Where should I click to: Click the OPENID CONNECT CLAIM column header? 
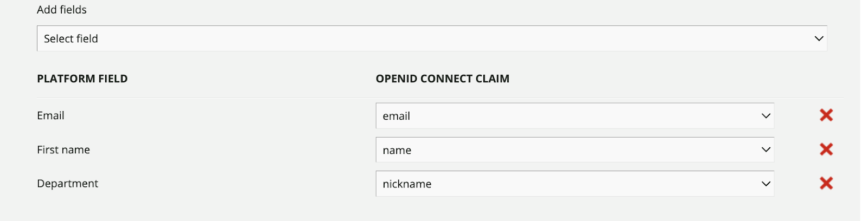click(442, 79)
